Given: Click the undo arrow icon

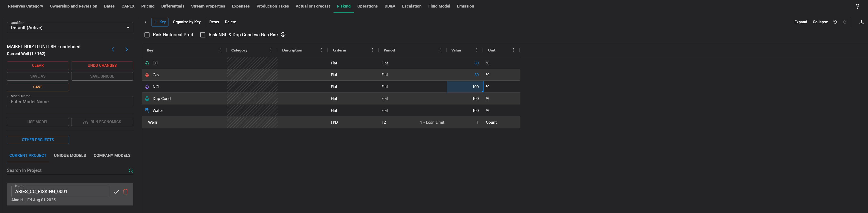Looking at the screenshot, I should [835, 22].
